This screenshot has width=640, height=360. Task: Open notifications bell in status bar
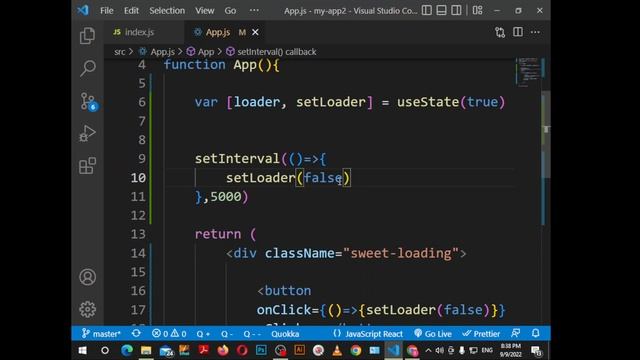(536, 334)
